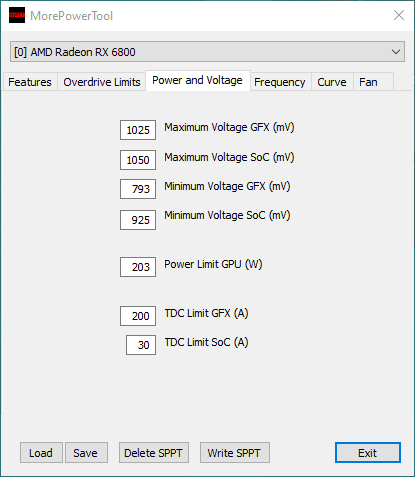Click the 'Maximum Voltage SoC (mV)' label
This screenshot has height=477, width=415.
pyautogui.click(x=229, y=157)
